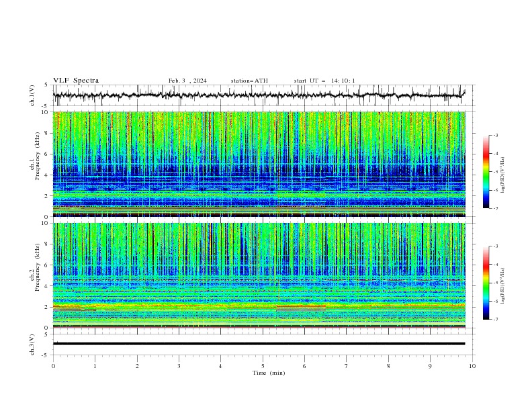Click time tick label '2' on x-axis
Viewport: 532px width, 411px height.
point(137,366)
